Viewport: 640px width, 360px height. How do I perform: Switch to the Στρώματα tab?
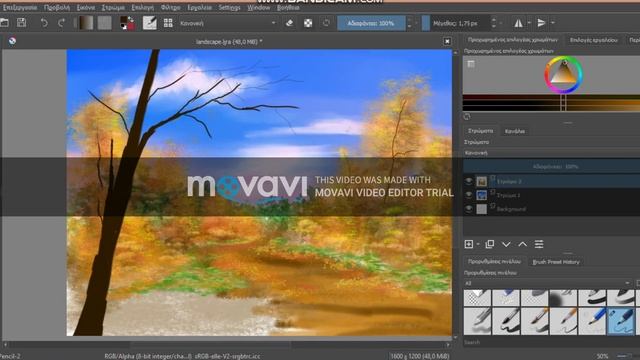pyautogui.click(x=480, y=131)
